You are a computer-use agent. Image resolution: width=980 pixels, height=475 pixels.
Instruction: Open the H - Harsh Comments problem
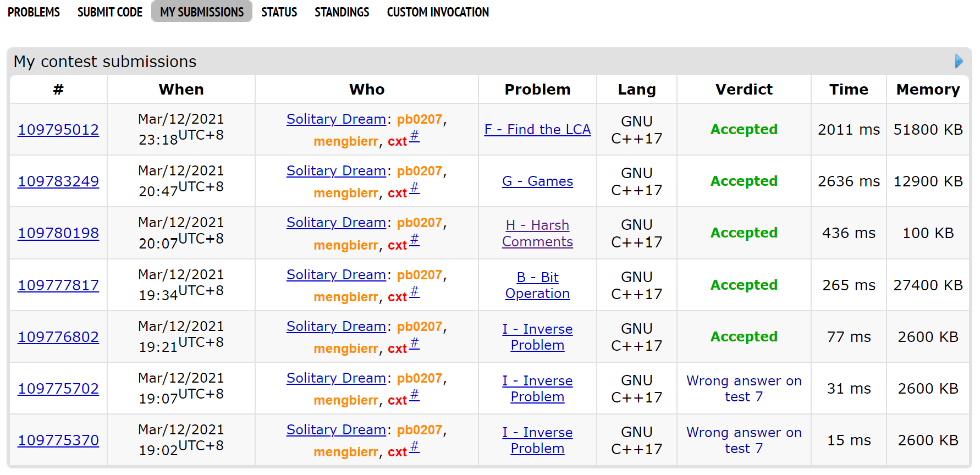click(x=537, y=234)
